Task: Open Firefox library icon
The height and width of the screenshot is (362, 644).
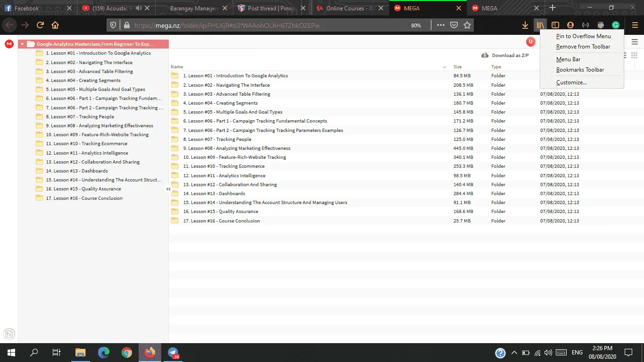Action: pyautogui.click(x=540, y=25)
